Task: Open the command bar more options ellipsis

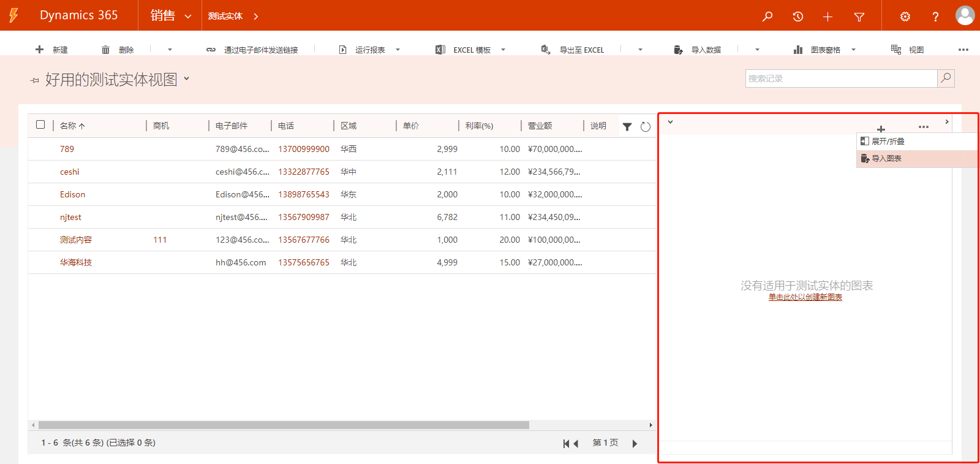Action: (963, 50)
